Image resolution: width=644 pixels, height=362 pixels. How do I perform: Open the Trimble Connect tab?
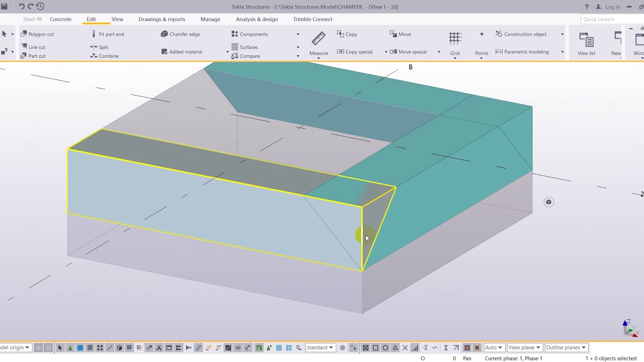[x=312, y=19]
